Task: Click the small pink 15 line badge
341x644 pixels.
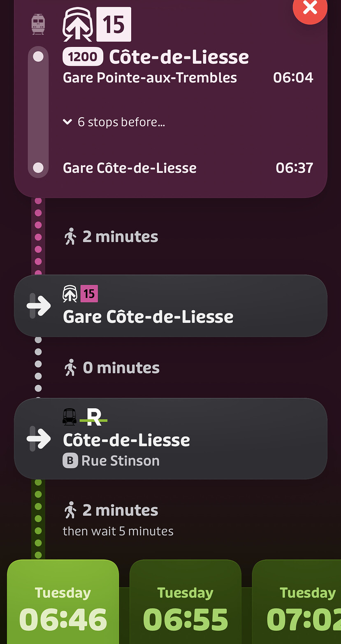Action: point(89,294)
